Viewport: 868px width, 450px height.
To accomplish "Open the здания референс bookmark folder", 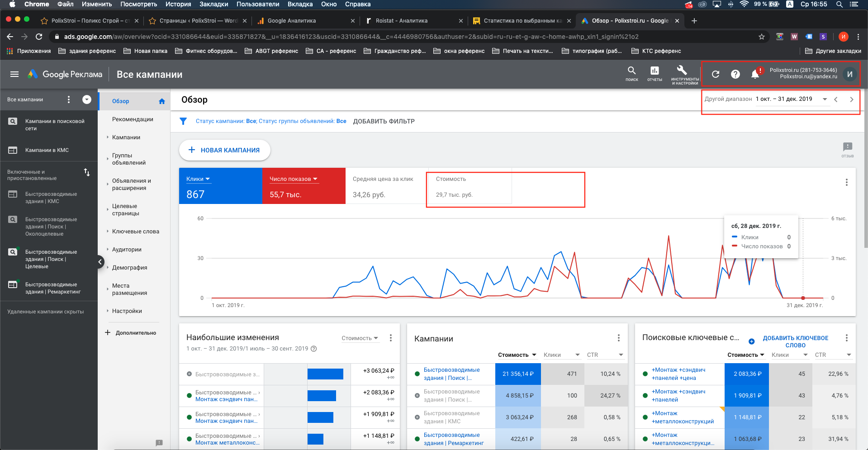I will (x=87, y=51).
